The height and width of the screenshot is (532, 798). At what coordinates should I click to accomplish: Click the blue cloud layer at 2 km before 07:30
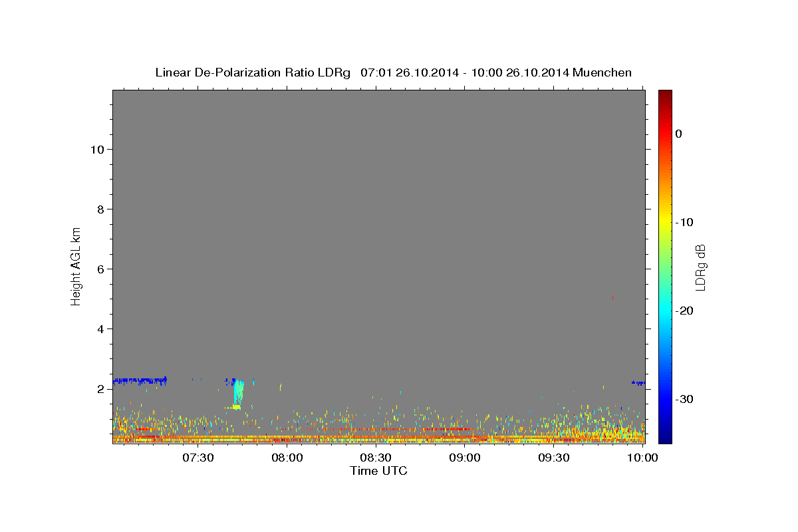(140, 381)
